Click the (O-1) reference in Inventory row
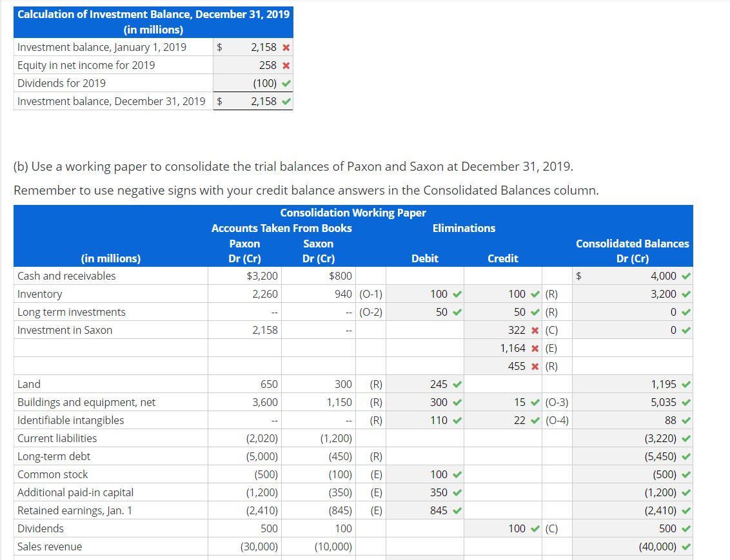The height and width of the screenshot is (560, 730). pyautogui.click(x=371, y=294)
